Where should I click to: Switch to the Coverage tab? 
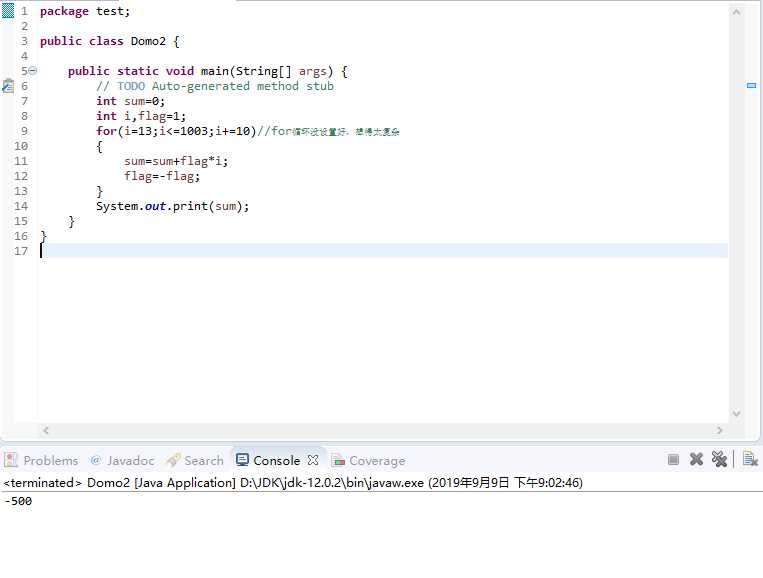pos(368,460)
